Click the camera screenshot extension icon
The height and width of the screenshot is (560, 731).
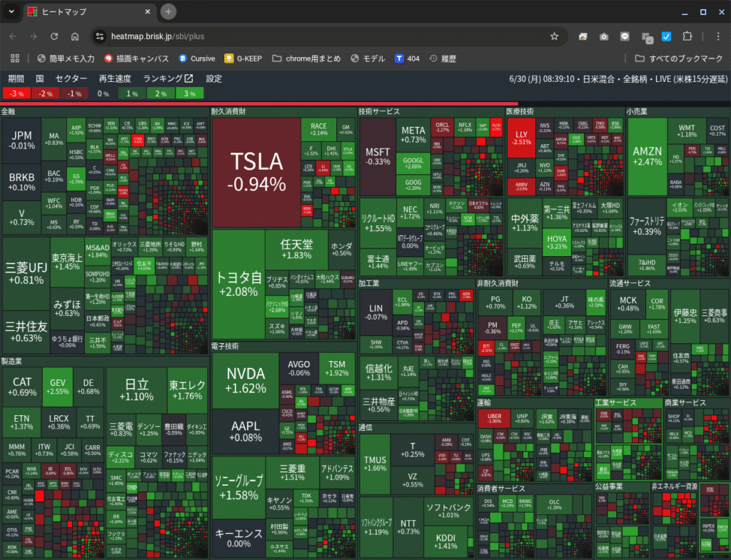604,36
